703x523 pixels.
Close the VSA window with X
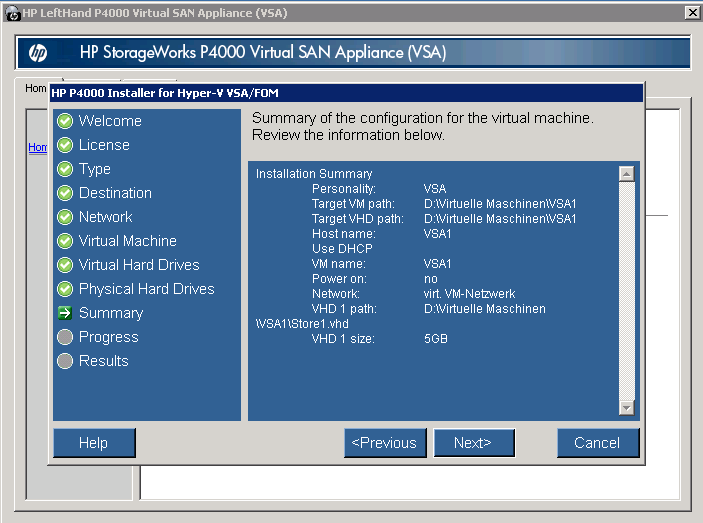pyautogui.click(x=693, y=13)
